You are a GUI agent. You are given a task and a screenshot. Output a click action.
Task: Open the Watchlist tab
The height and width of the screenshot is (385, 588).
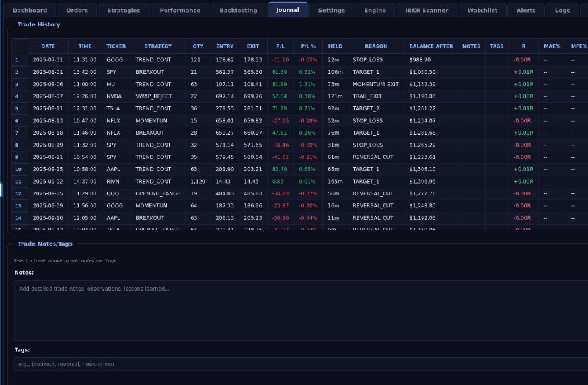(x=482, y=10)
